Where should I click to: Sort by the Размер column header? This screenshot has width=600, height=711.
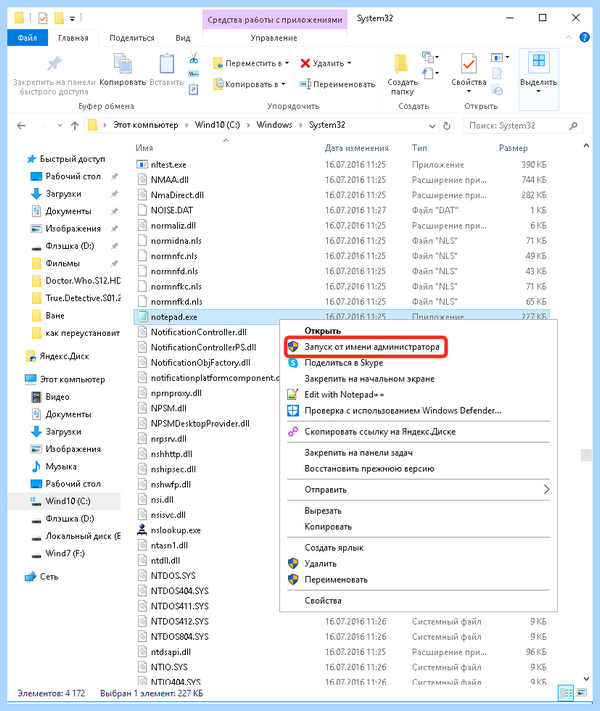coord(513,148)
